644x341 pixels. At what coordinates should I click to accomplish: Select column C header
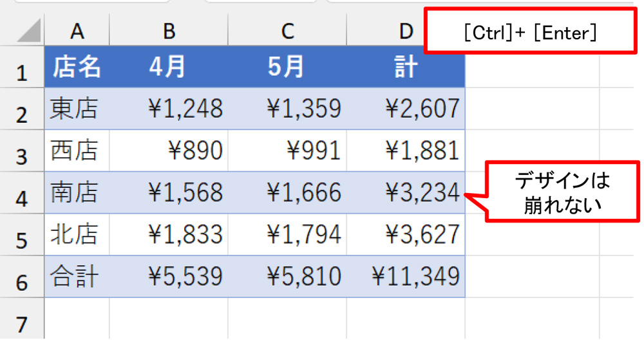tap(287, 30)
